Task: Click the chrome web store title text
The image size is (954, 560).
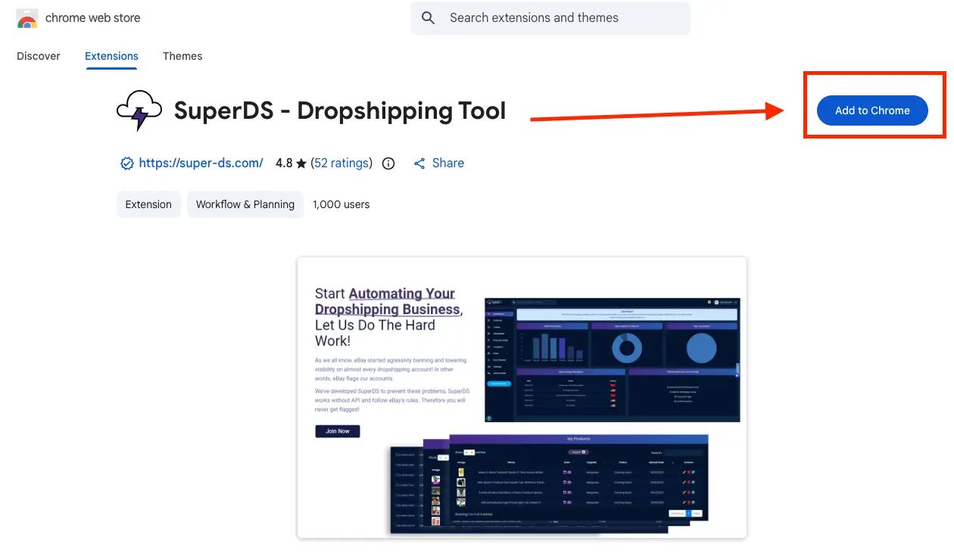Action: click(x=92, y=17)
